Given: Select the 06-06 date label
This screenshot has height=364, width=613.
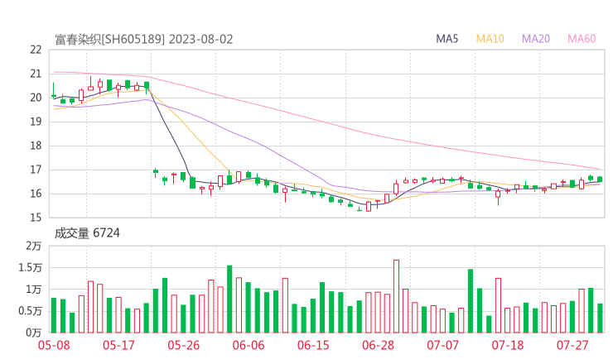Looking at the screenshot, I should click(x=249, y=345).
